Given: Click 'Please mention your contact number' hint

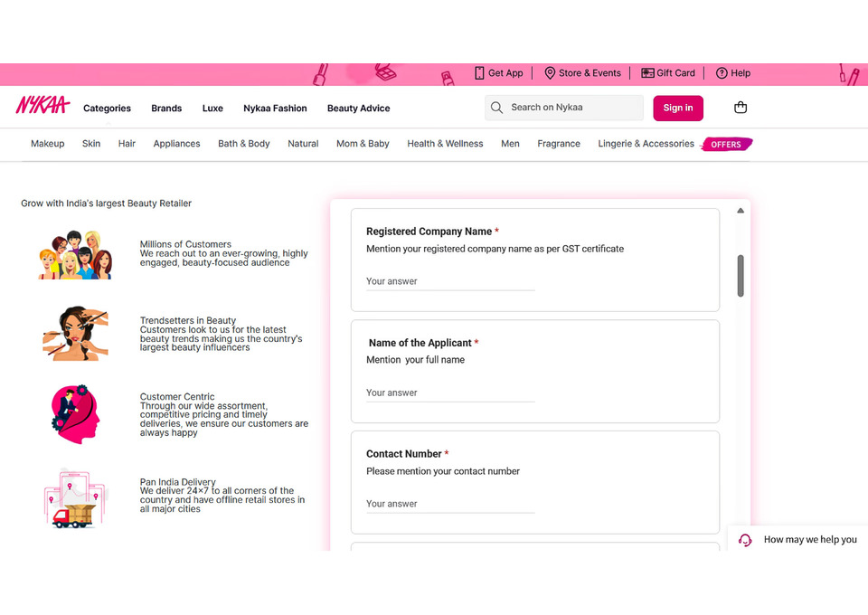Looking at the screenshot, I should (443, 471).
